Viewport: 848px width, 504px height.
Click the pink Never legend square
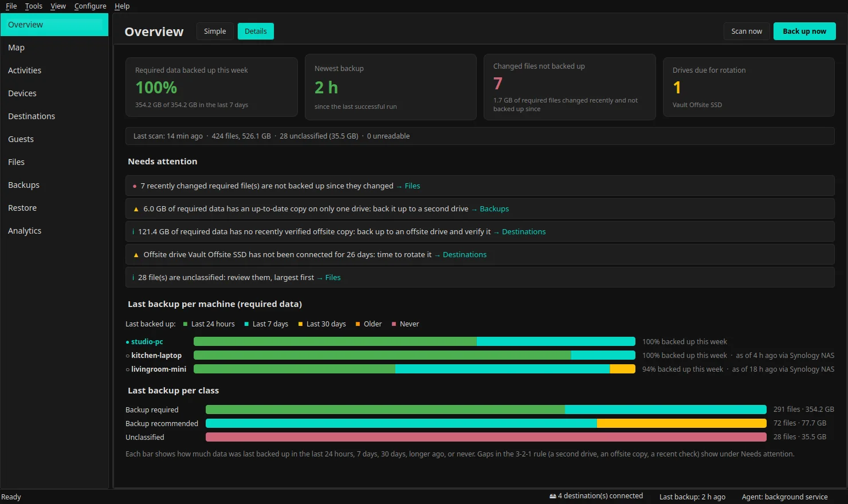coord(394,324)
